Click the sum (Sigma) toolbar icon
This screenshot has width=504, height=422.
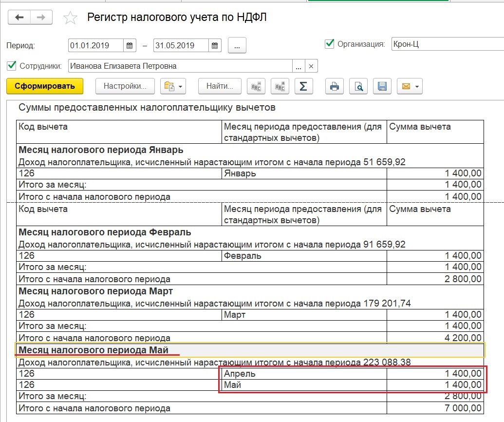coord(303,86)
